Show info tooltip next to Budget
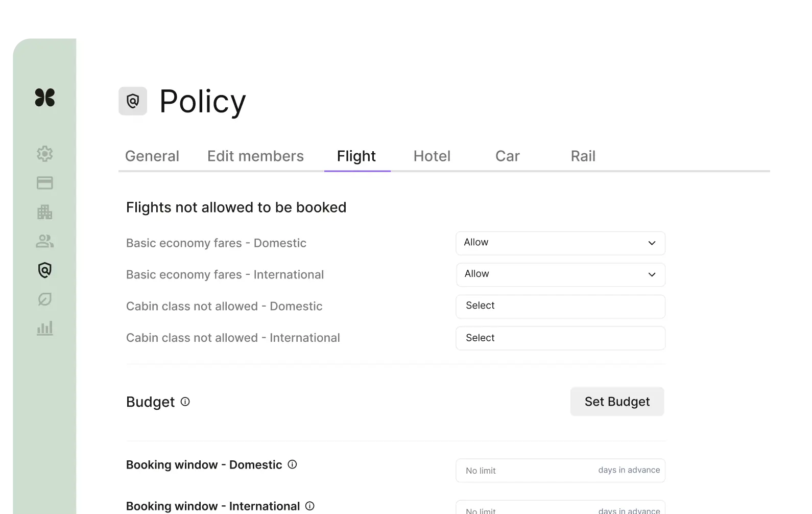812x514 pixels. point(185,402)
